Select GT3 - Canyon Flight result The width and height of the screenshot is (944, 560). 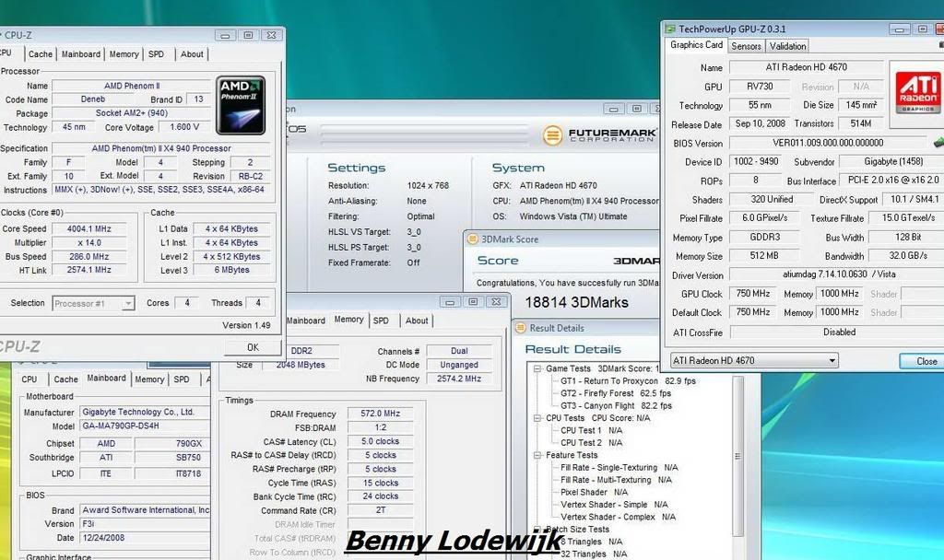(x=616, y=406)
